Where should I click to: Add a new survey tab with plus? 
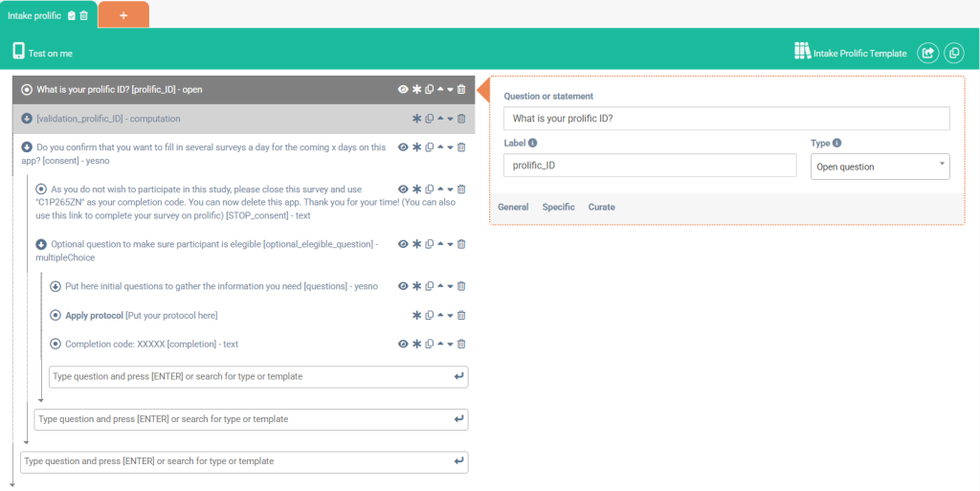point(122,15)
